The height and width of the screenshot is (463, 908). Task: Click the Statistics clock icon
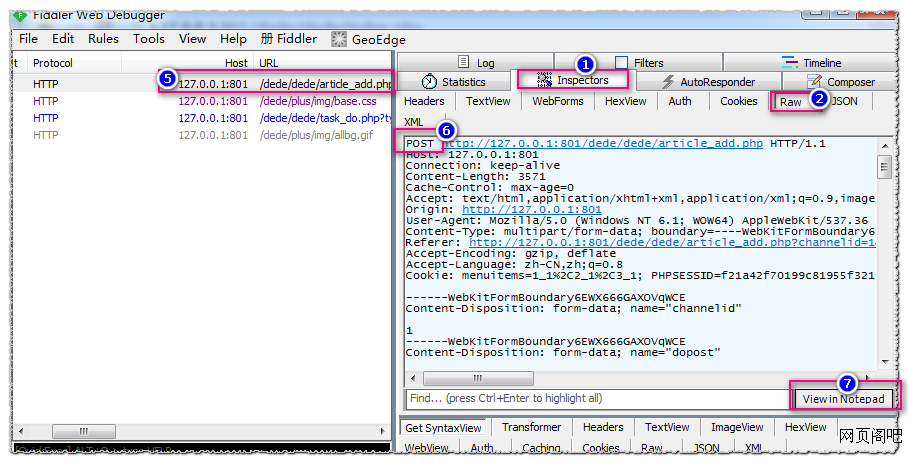429,82
